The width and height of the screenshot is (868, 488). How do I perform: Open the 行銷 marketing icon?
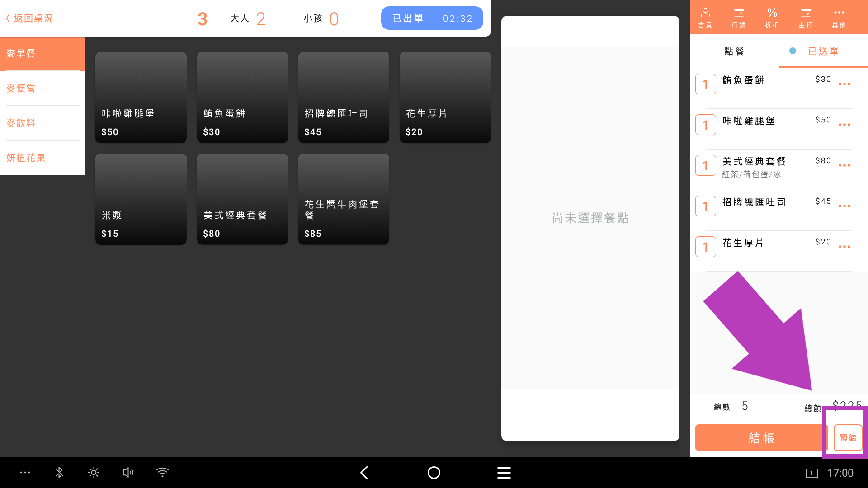739,17
